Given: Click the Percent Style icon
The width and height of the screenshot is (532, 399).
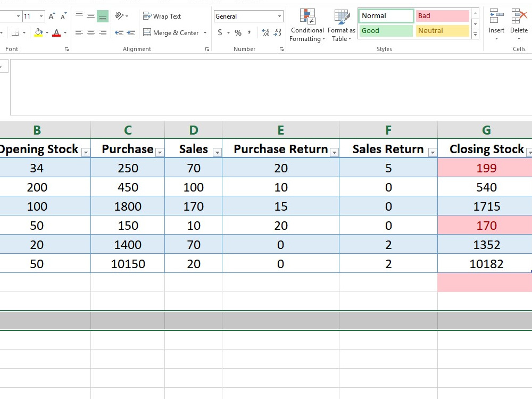Looking at the screenshot, I should [238, 32].
